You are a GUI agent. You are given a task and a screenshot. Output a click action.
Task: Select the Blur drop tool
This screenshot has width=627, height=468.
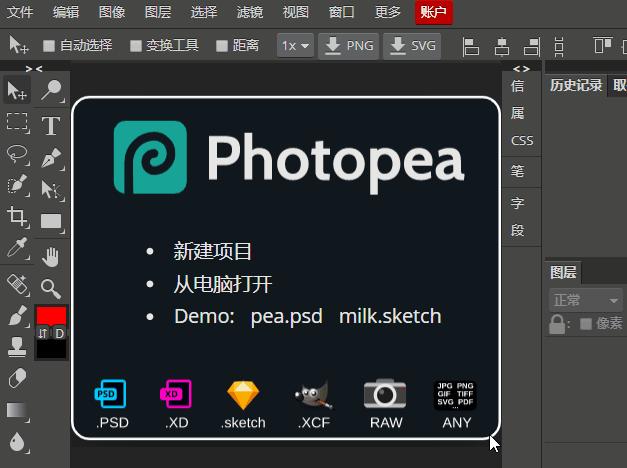click(x=17, y=442)
